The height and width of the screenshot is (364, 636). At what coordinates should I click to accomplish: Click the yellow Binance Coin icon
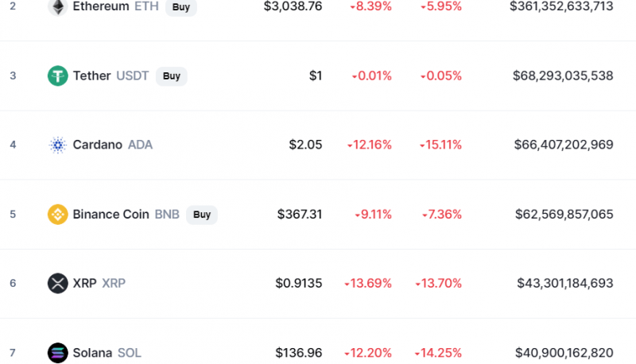(58, 215)
